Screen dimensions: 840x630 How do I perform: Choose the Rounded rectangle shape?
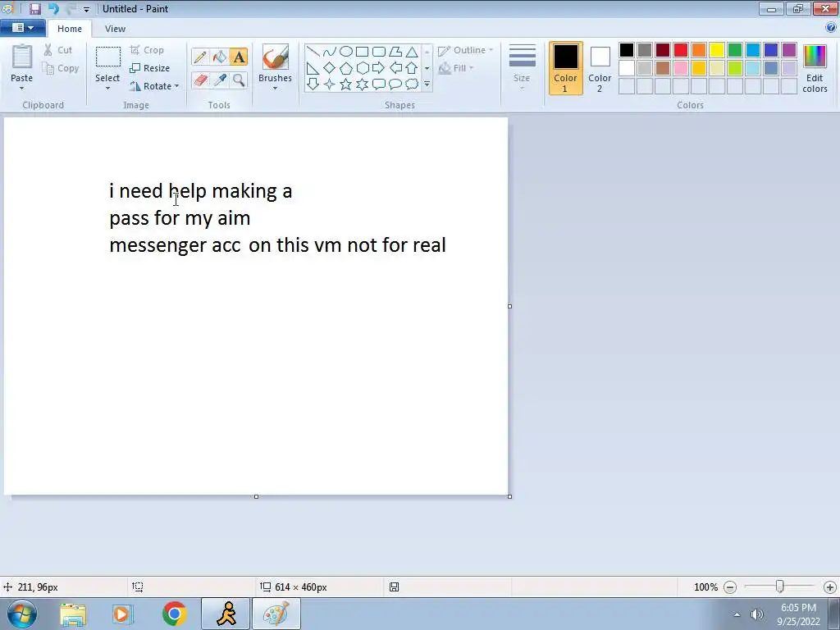pos(379,52)
